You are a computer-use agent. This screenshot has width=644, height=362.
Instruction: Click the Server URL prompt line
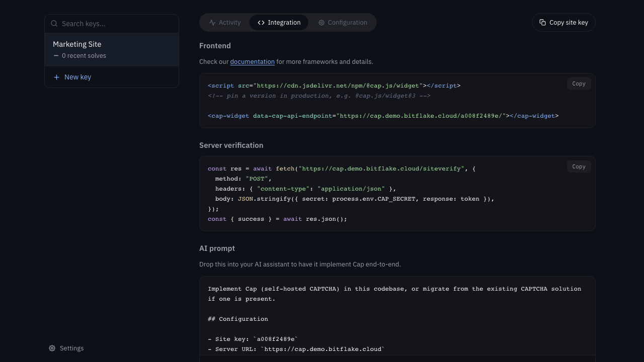(296, 349)
